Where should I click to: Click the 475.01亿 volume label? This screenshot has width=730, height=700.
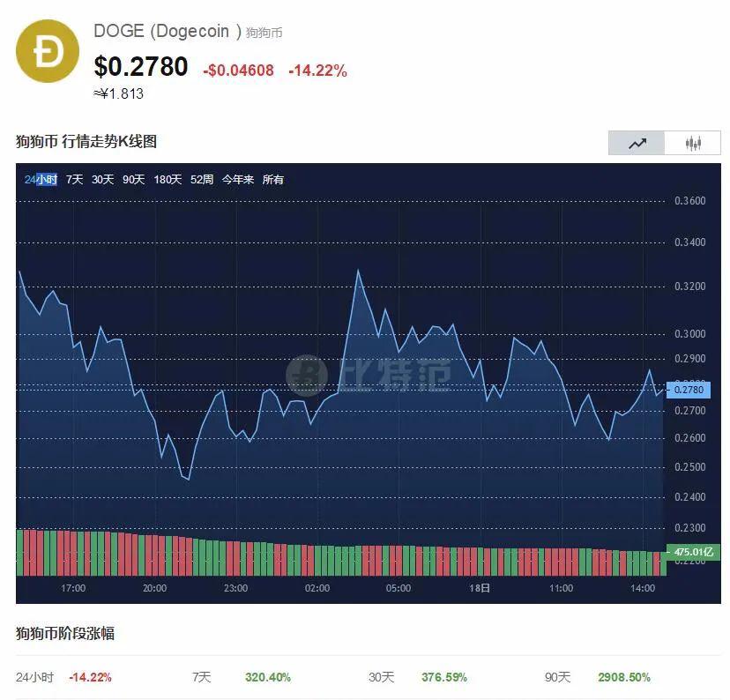(x=693, y=552)
